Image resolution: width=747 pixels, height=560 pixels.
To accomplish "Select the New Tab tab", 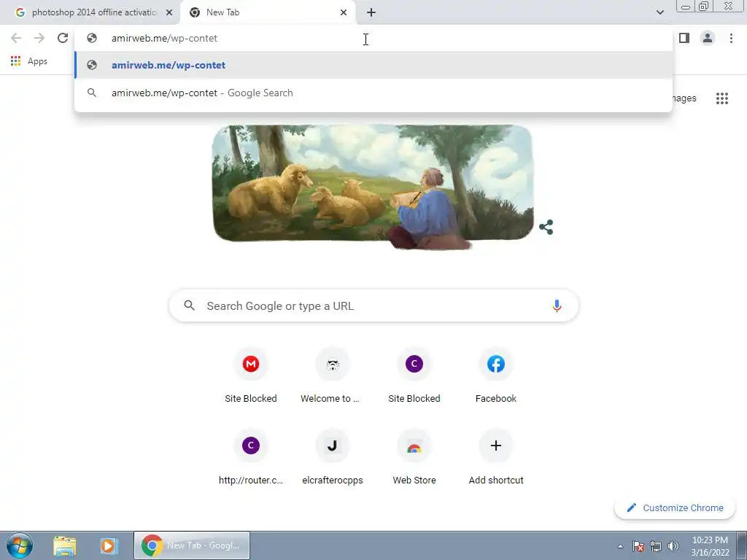I will click(269, 12).
